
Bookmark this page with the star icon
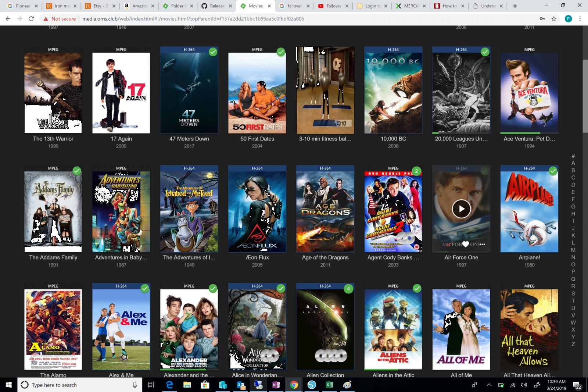554,19
